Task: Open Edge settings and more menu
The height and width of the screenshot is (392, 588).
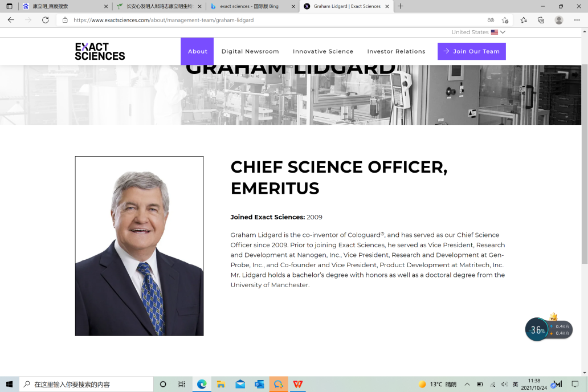Action: pyautogui.click(x=577, y=20)
